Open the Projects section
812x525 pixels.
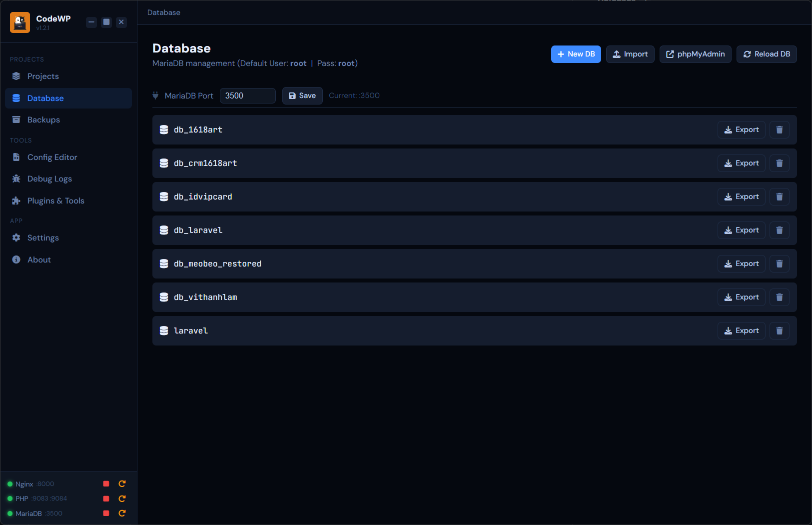pyautogui.click(x=43, y=76)
